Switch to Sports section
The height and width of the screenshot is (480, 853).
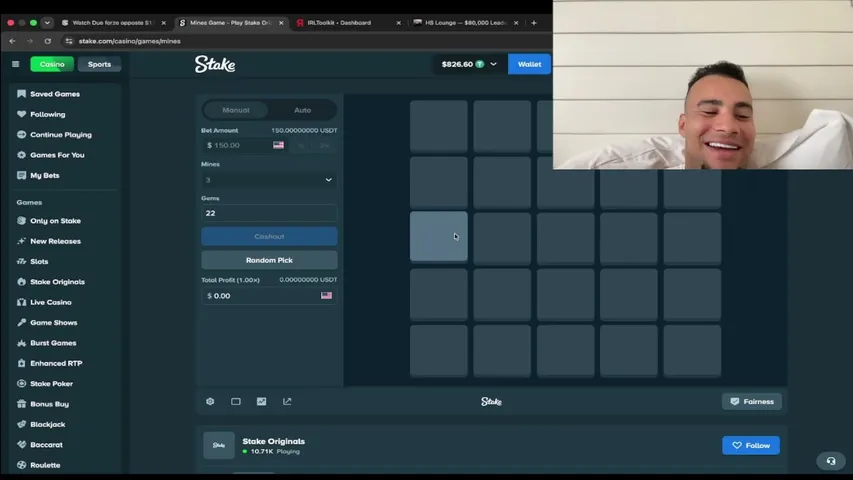coord(99,64)
